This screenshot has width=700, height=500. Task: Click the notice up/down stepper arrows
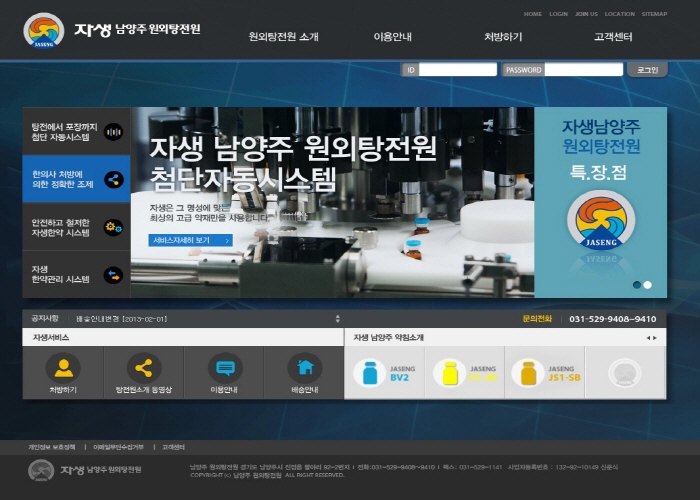coord(338,319)
